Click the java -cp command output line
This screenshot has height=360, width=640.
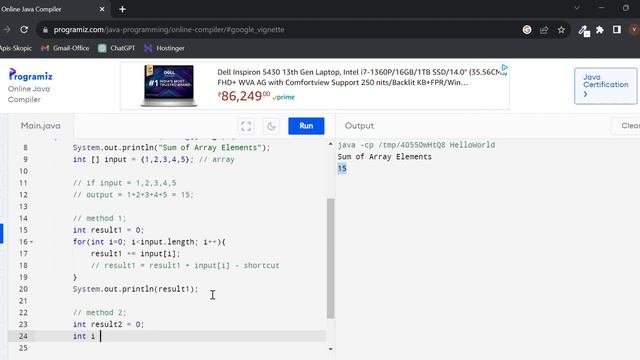(416, 145)
